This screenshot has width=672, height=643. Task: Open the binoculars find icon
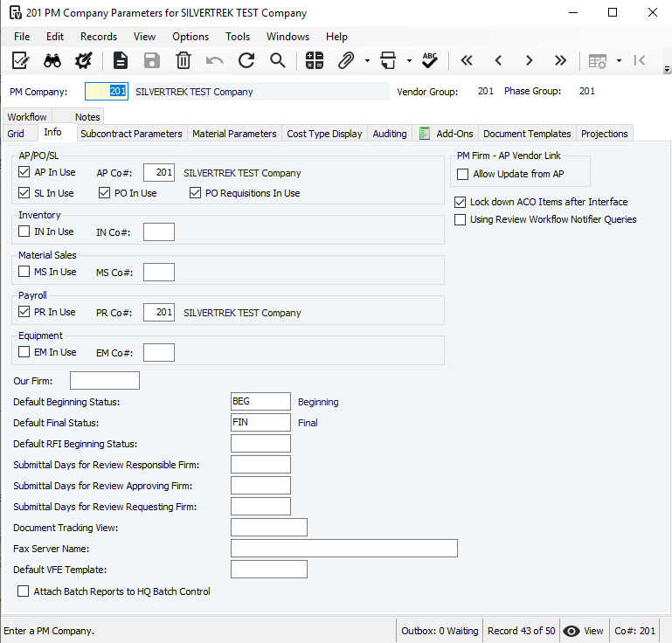coord(52,61)
